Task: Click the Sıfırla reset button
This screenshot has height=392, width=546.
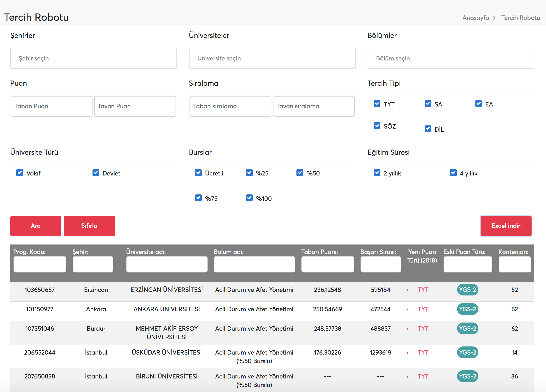Action: coord(89,226)
